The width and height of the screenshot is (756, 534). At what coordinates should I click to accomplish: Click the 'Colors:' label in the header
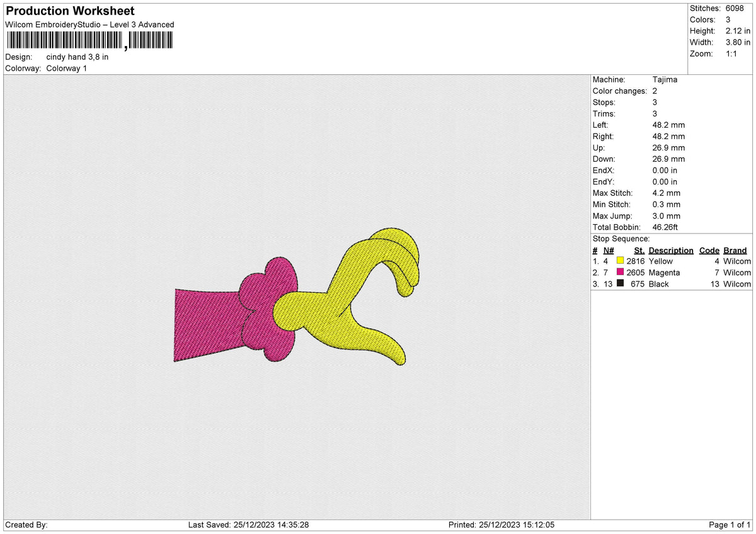[703, 20]
